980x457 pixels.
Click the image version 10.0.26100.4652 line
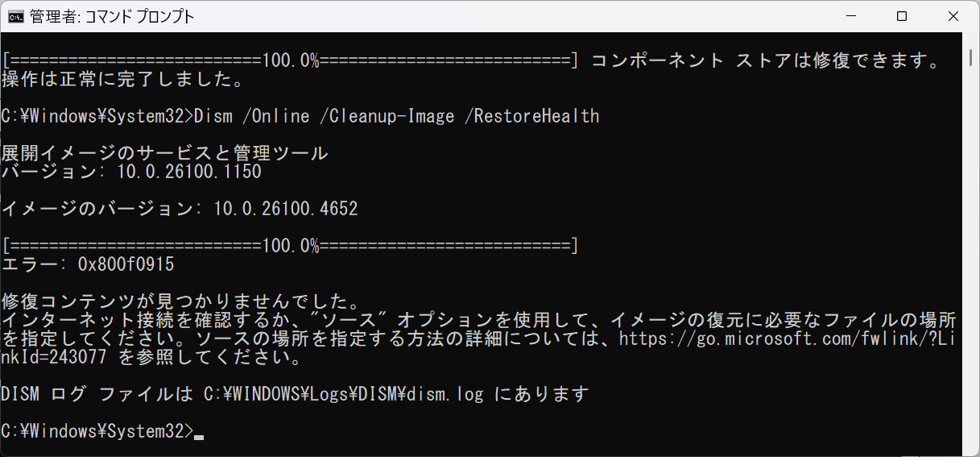click(180, 209)
